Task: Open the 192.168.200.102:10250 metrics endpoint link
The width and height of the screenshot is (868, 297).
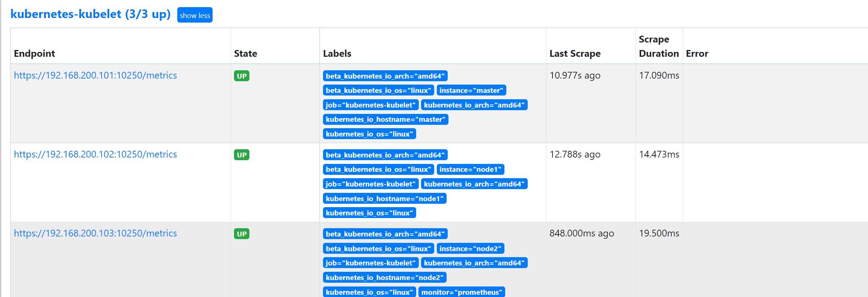Action: point(95,154)
